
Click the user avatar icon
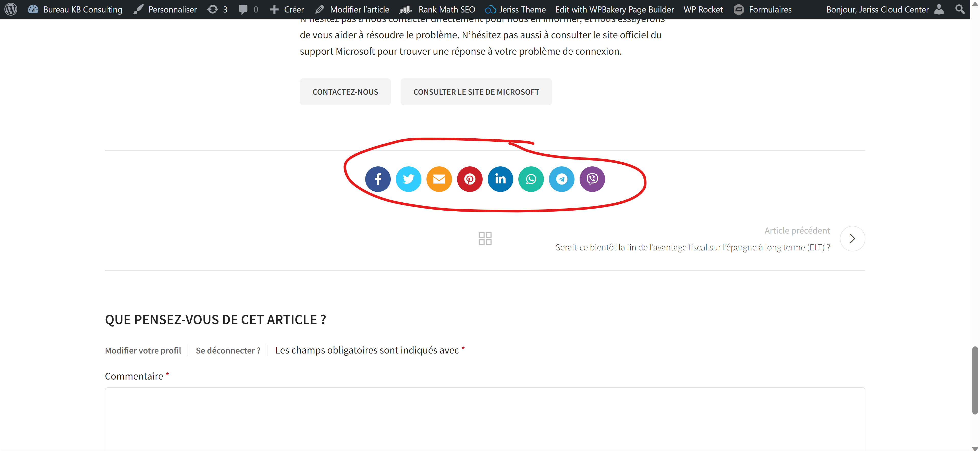tap(939, 9)
